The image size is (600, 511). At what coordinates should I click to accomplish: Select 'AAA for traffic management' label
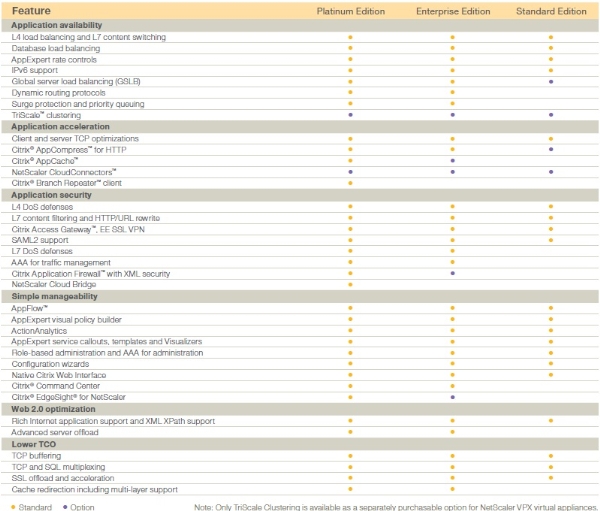pyautogui.click(x=61, y=263)
